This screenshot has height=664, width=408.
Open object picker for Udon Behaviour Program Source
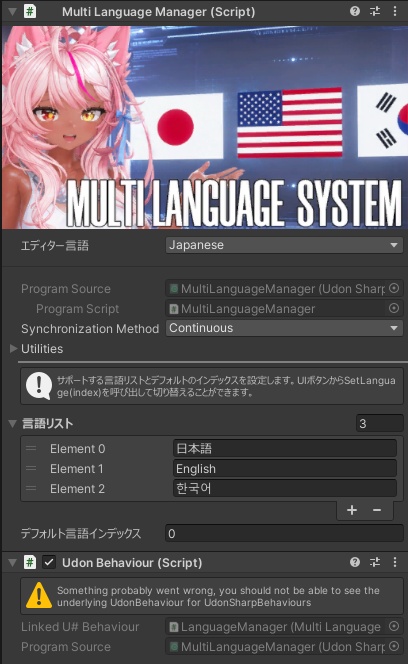point(394,646)
